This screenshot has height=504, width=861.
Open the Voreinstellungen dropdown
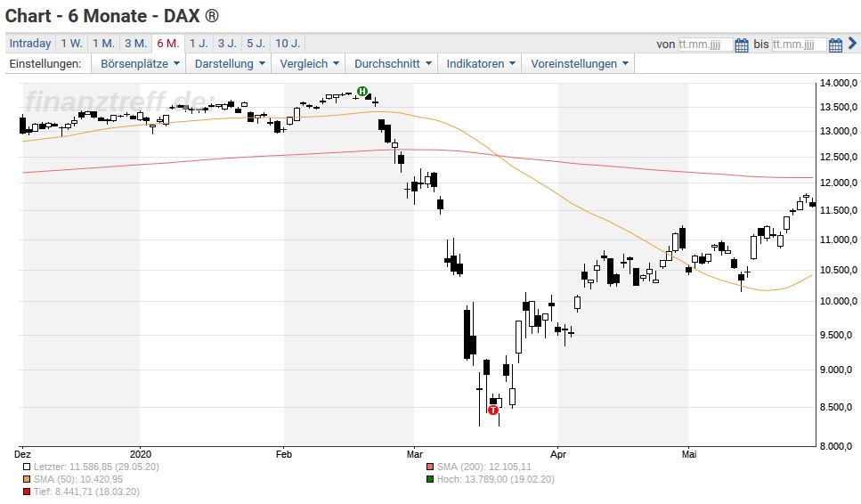579,64
